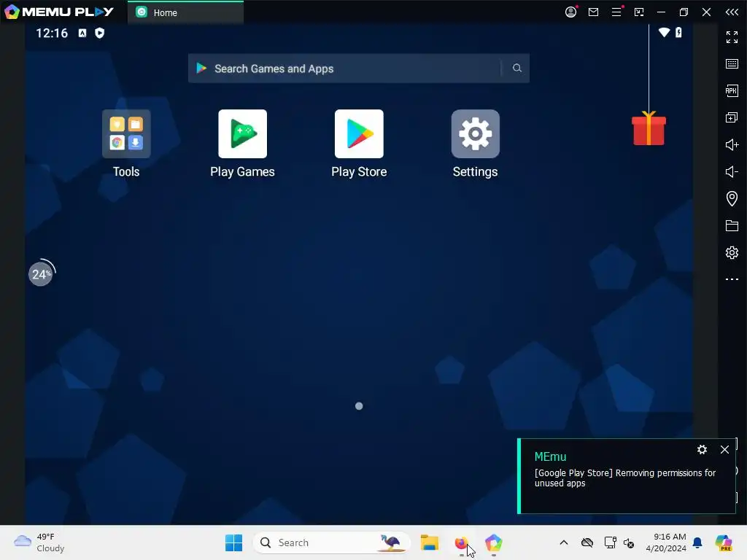
Task: Open the Windows Start menu
Action: point(233,542)
